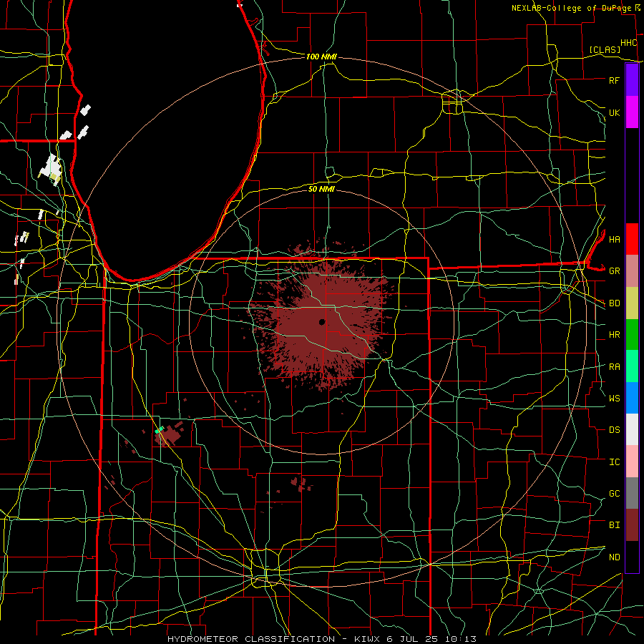Click the gray GC ground clutter swatch
Screen dimensions: 644x644
coord(632,493)
